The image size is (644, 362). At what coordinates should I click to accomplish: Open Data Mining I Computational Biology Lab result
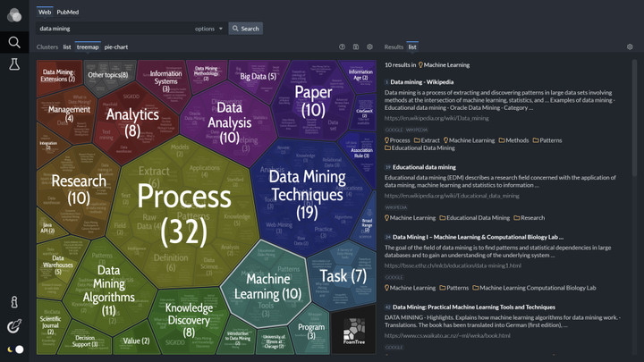point(478,237)
